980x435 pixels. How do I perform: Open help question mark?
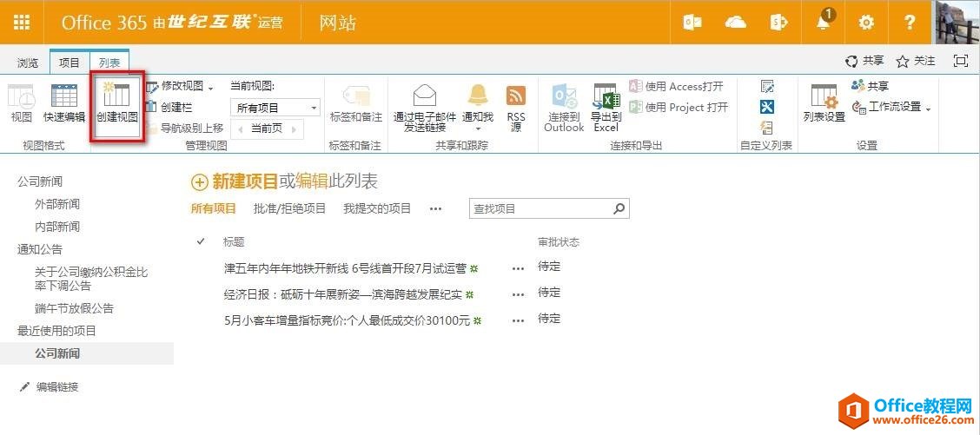tap(910, 23)
